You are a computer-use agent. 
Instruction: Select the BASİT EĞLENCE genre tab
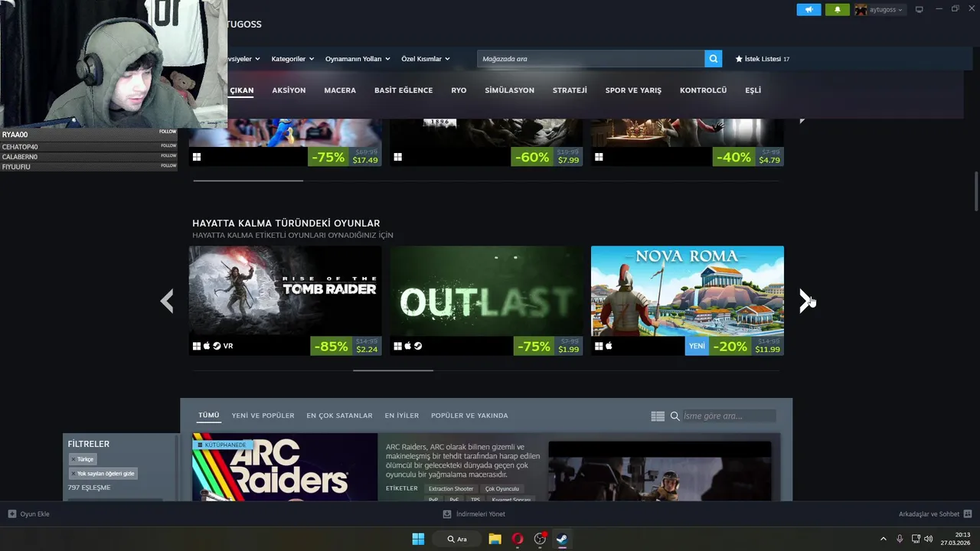[403, 90]
